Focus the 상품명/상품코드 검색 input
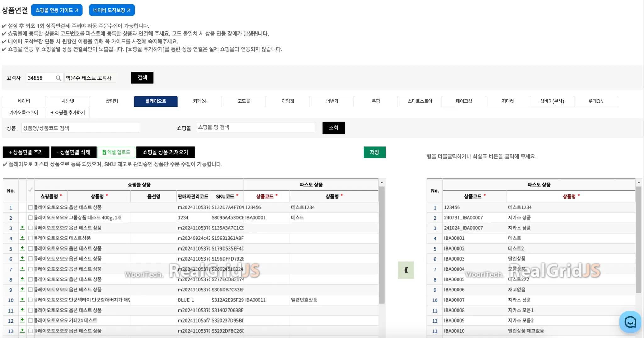The width and height of the screenshot is (644, 338). (x=81, y=128)
